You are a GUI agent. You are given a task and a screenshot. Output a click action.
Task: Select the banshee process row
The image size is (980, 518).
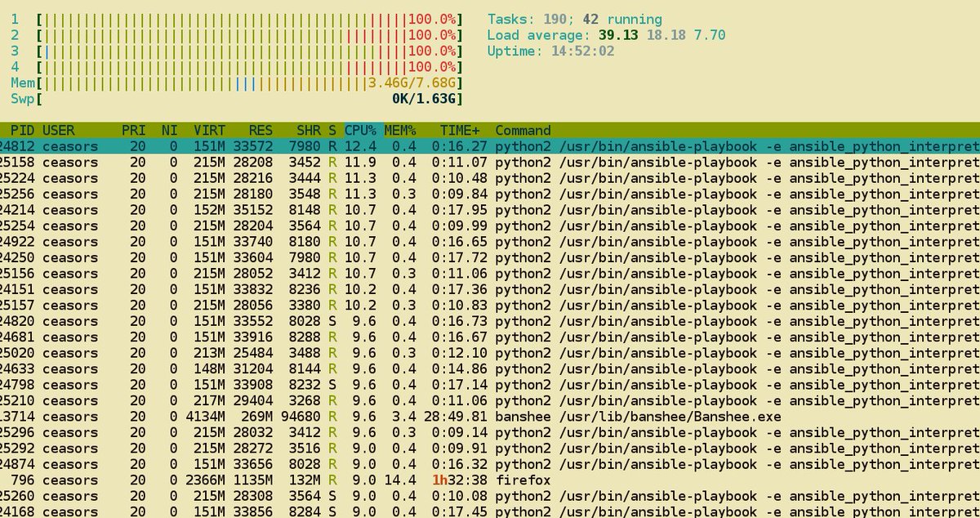(x=490, y=417)
